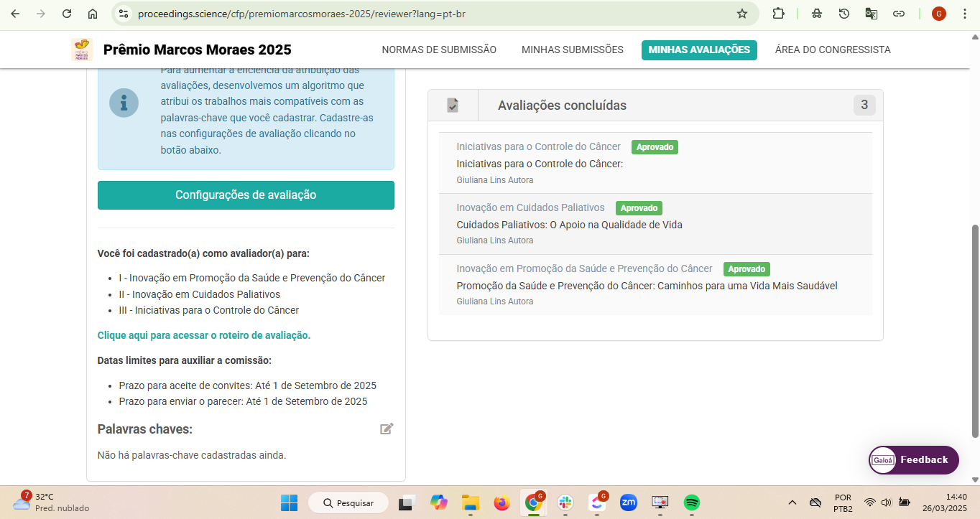Click the Windows taskbar search field
This screenshot has height=519, width=980.
348,502
